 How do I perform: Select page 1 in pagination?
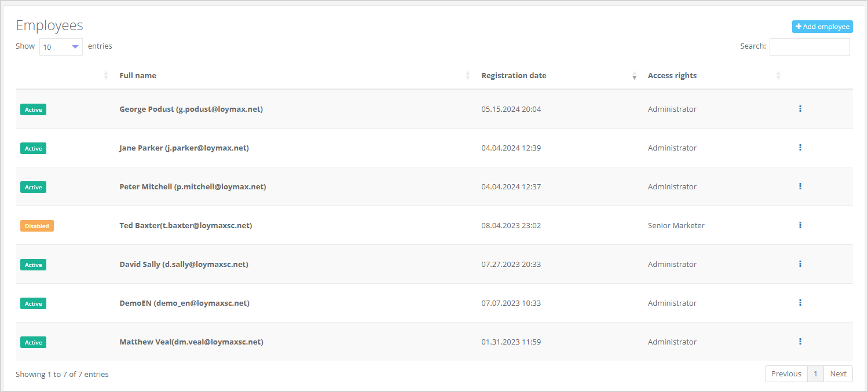(815, 373)
